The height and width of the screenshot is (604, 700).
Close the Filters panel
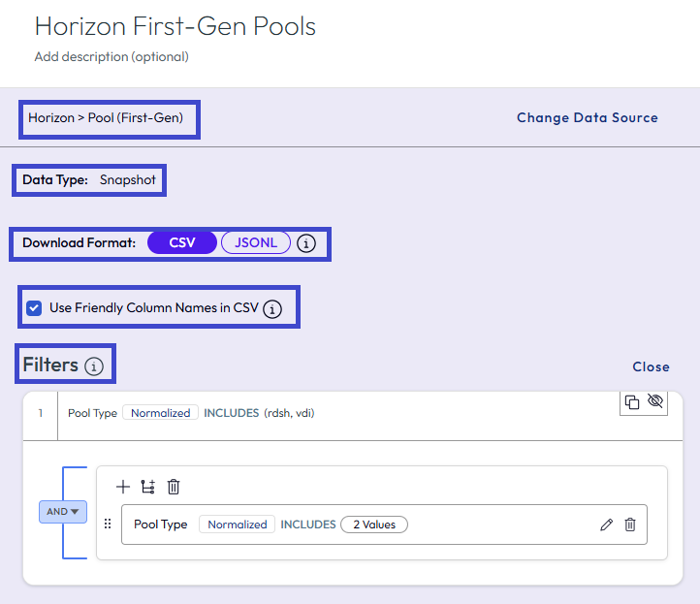pyautogui.click(x=651, y=366)
